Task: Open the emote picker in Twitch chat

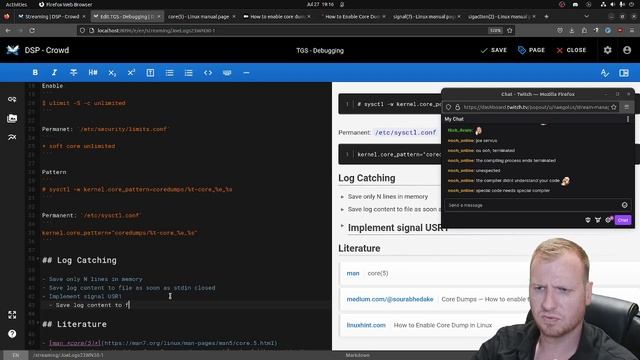Action: click(x=624, y=205)
